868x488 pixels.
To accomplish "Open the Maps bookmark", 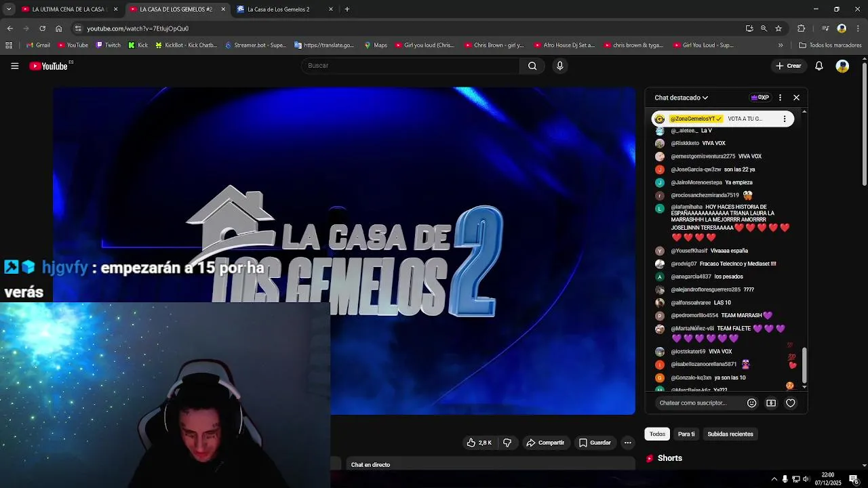I will pos(376,45).
